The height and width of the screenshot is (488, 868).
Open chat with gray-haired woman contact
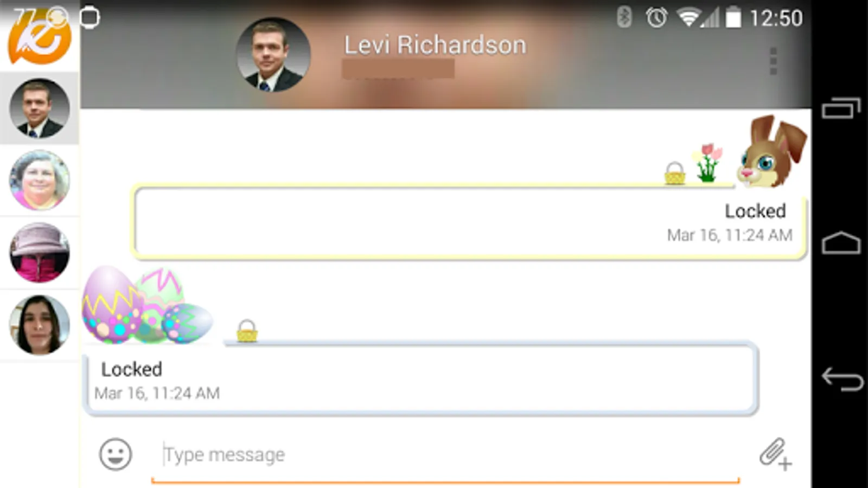[x=40, y=180]
